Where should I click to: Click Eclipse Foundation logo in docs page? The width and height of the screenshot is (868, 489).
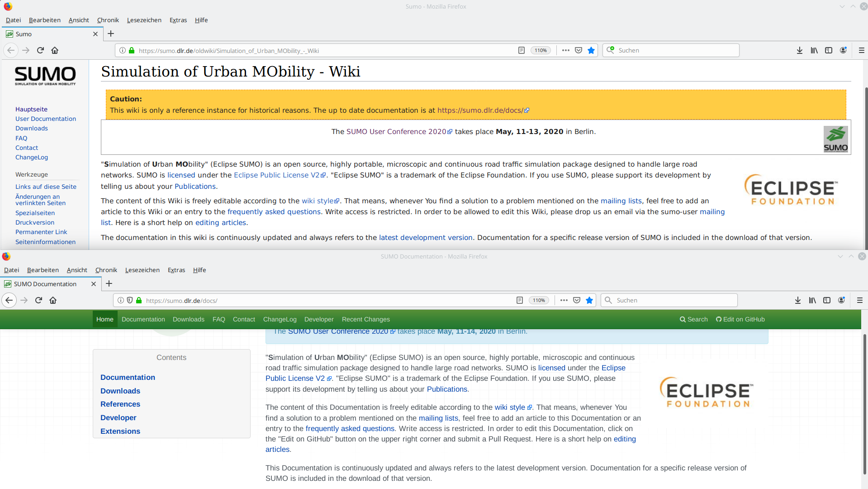click(707, 392)
